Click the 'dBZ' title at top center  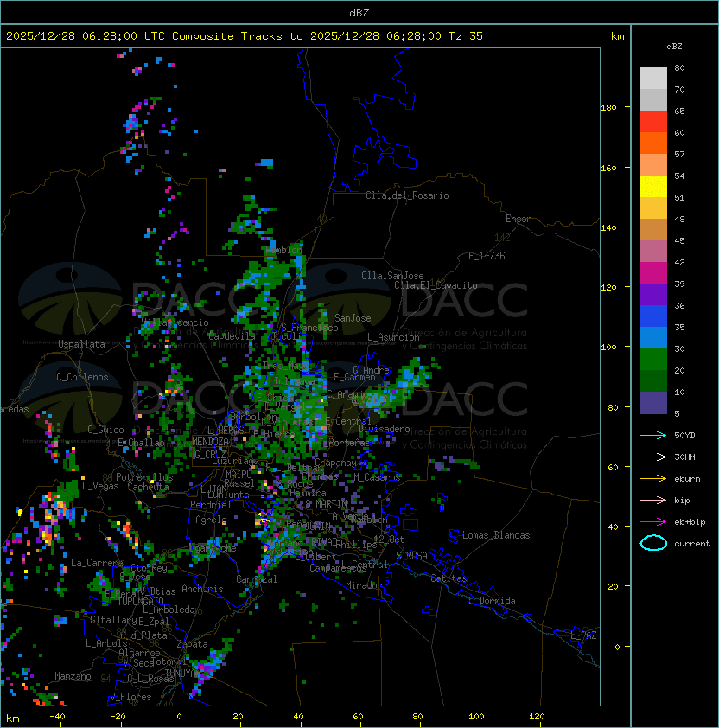[x=359, y=13]
